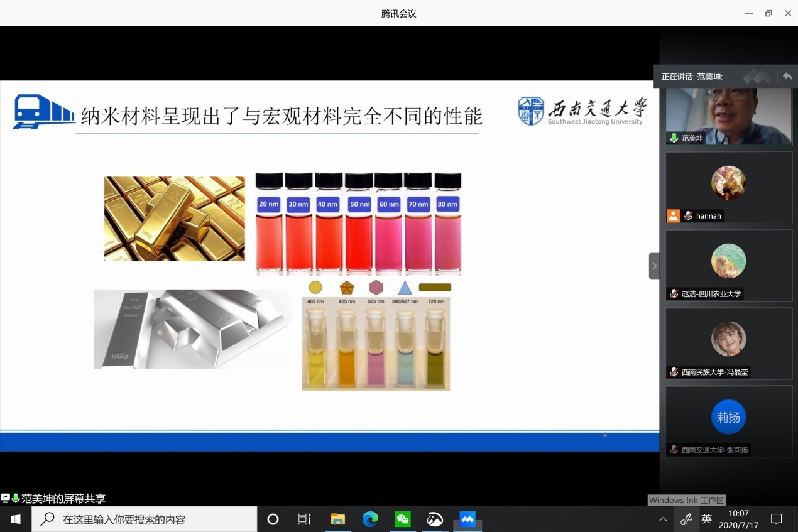Open File Explorer from the taskbar

tap(338, 519)
